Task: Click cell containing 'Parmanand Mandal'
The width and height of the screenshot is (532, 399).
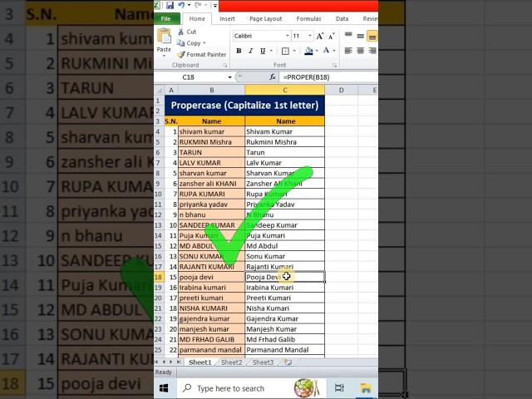Action: (x=284, y=350)
